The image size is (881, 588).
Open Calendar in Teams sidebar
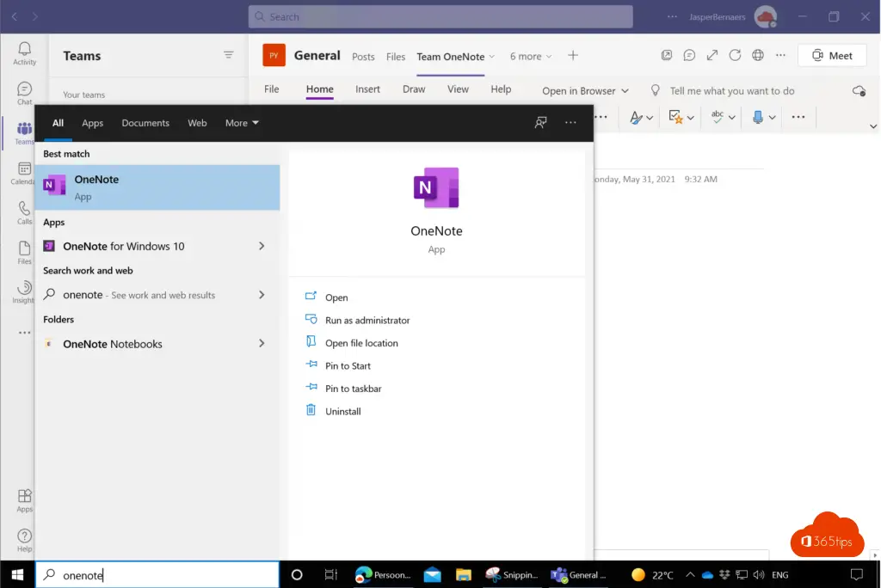tap(24, 173)
